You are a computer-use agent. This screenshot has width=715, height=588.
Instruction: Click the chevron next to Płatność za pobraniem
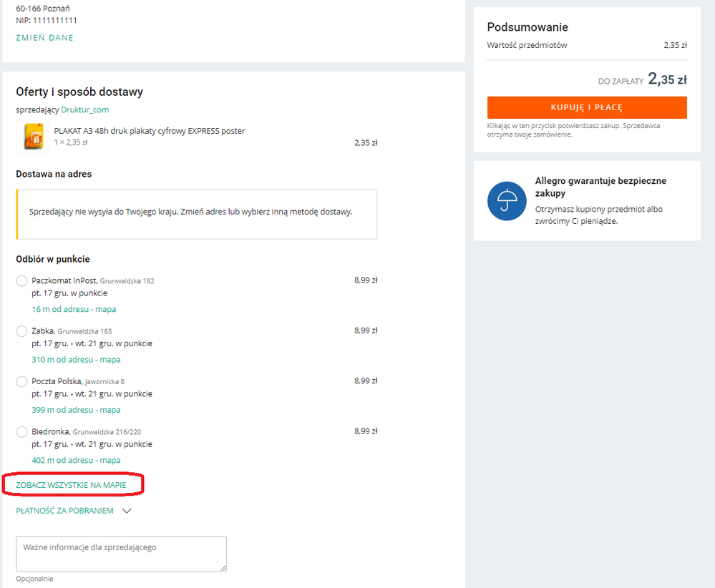pos(127,511)
